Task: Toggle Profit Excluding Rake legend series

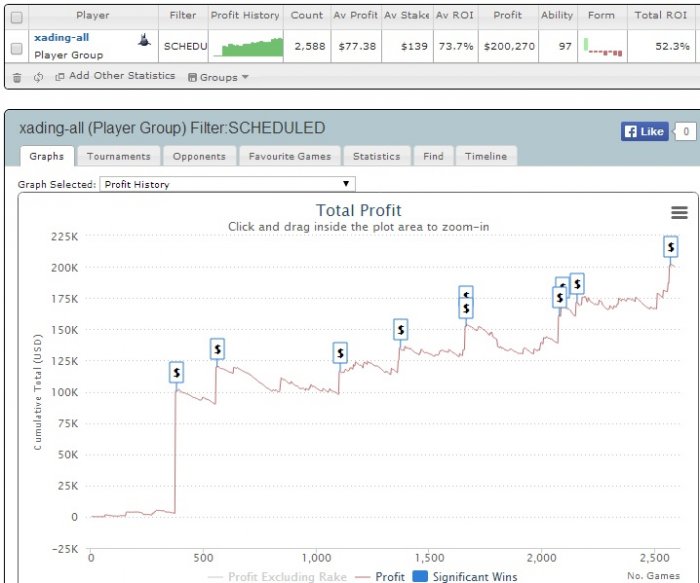Action: (x=278, y=577)
